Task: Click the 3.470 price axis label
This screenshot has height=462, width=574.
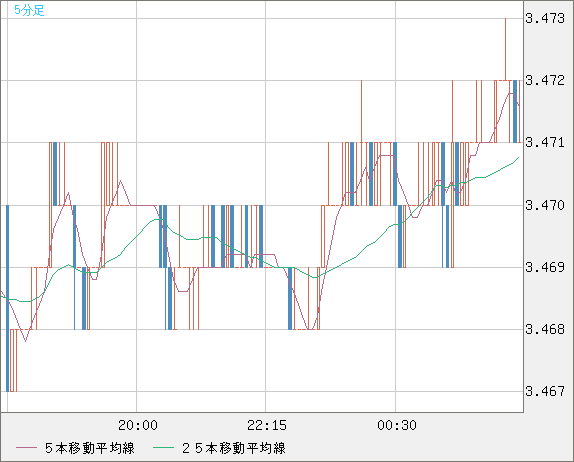Action: point(545,205)
